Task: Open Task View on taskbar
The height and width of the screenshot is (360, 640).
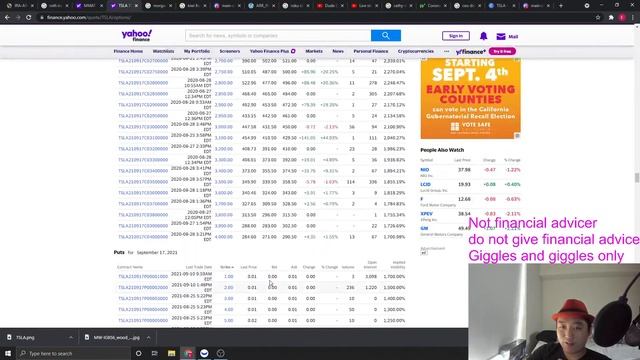Action: tap(155, 353)
